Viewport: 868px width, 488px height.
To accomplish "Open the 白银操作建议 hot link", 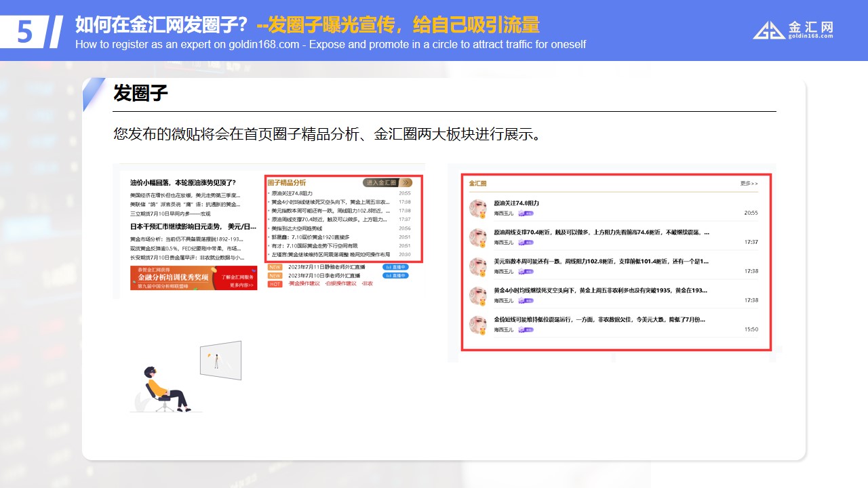I will point(340,284).
